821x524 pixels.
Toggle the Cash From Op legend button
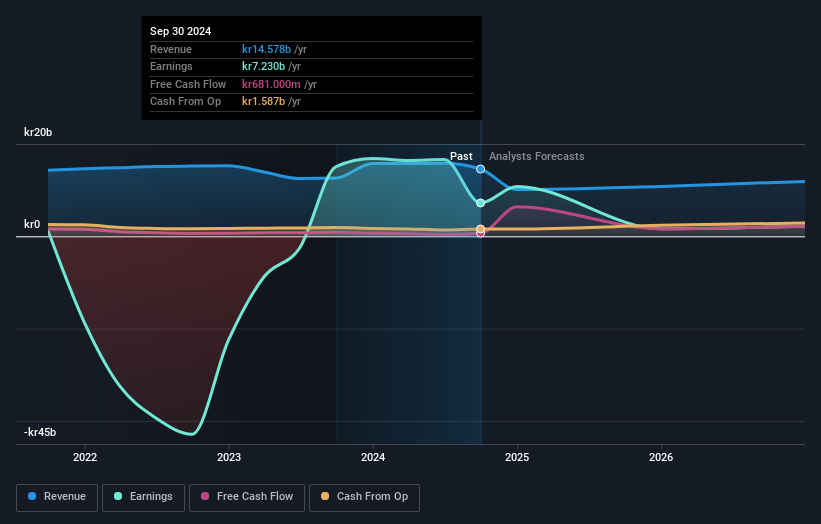point(364,497)
